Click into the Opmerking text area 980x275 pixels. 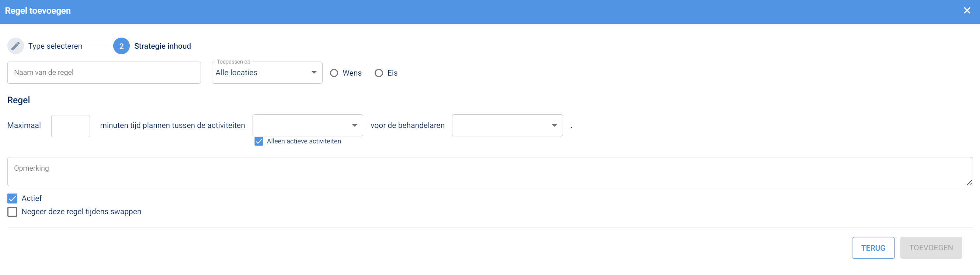490,171
